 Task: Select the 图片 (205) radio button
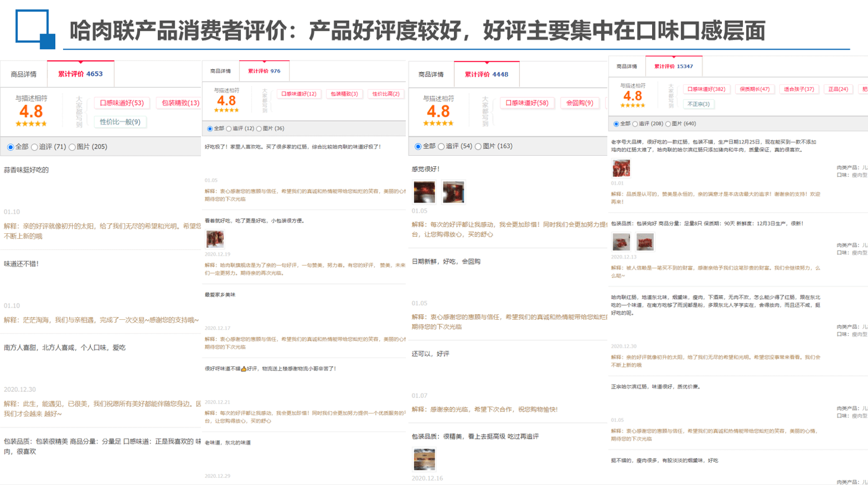[x=72, y=147]
